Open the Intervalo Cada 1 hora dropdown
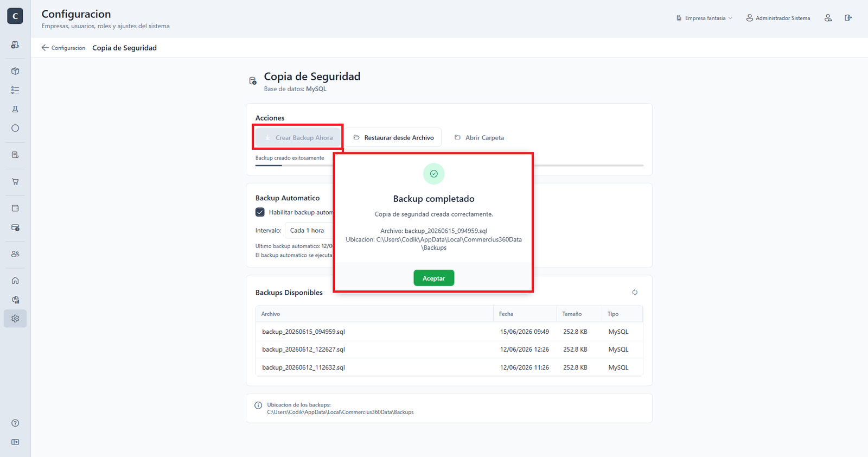The height and width of the screenshot is (457, 868). 309,231
